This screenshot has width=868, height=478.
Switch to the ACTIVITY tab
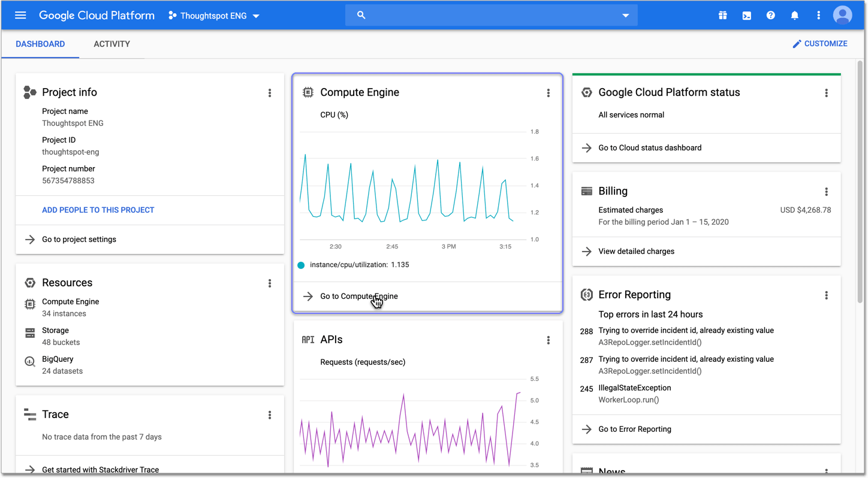111,44
